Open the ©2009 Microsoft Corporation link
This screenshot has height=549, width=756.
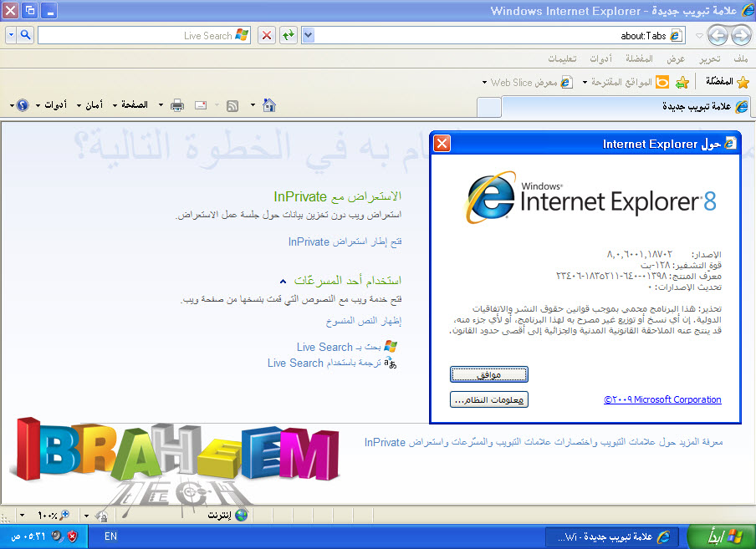click(662, 399)
